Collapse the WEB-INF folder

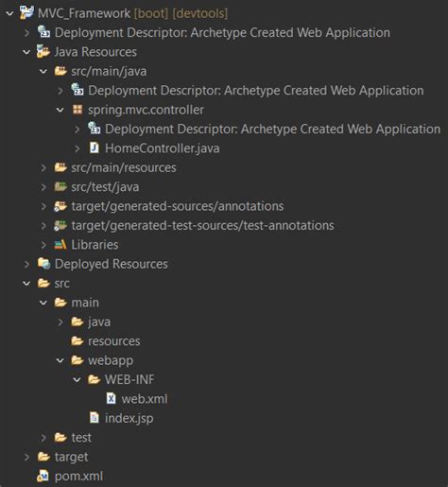(x=77, y=380)
